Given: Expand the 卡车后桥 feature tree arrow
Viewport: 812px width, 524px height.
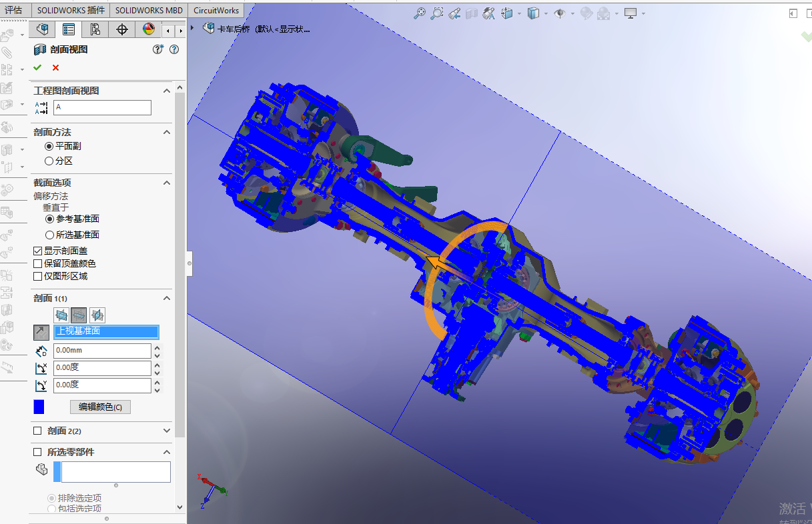Looking at the screenshot, I should (193, 28).
